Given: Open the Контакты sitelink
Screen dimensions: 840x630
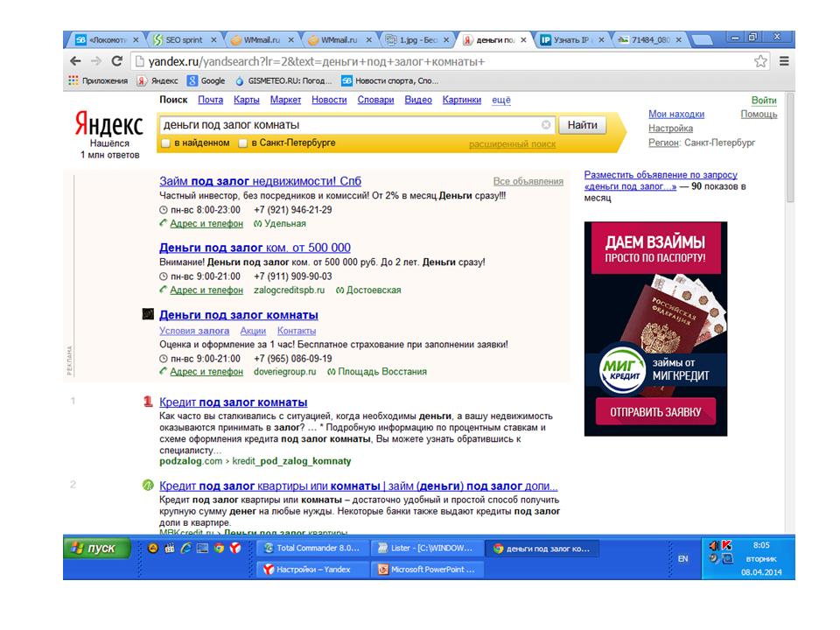Looking at the screenshot, I should tap(297, 331).
